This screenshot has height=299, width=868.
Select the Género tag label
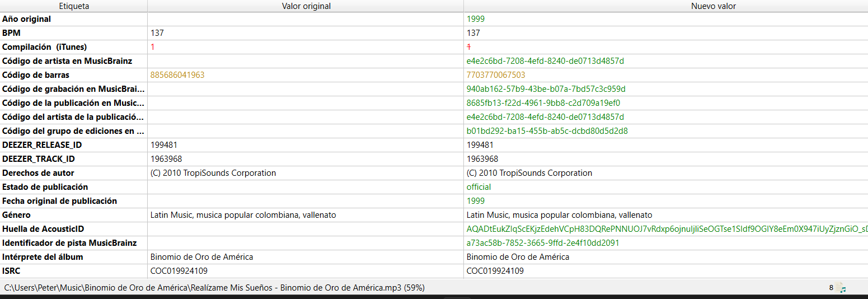point(16,215)
